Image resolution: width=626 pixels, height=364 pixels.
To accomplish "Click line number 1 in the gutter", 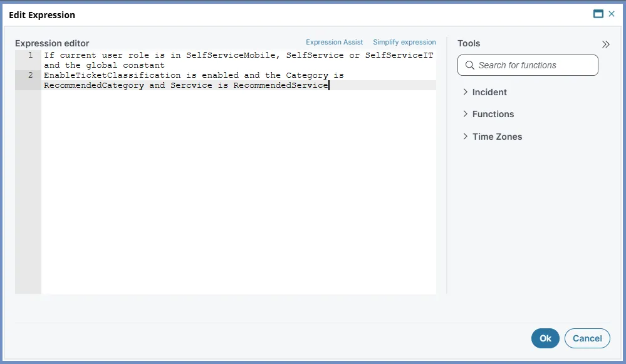I will coord(30,55).
